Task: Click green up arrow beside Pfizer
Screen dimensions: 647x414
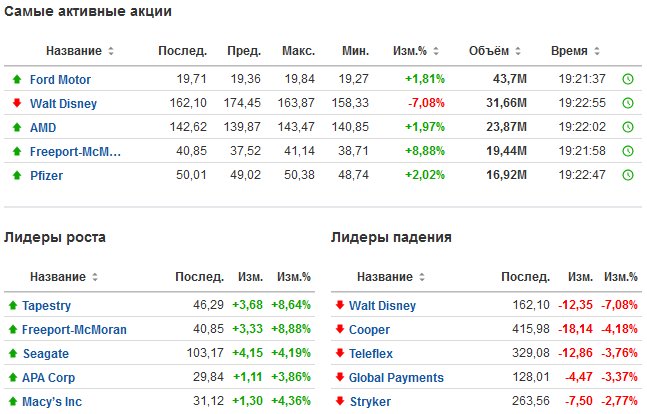Action: click(x=17, y=175)
